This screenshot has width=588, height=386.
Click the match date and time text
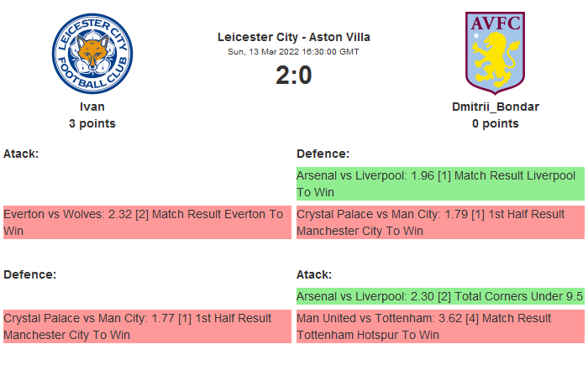coord(293,51)
